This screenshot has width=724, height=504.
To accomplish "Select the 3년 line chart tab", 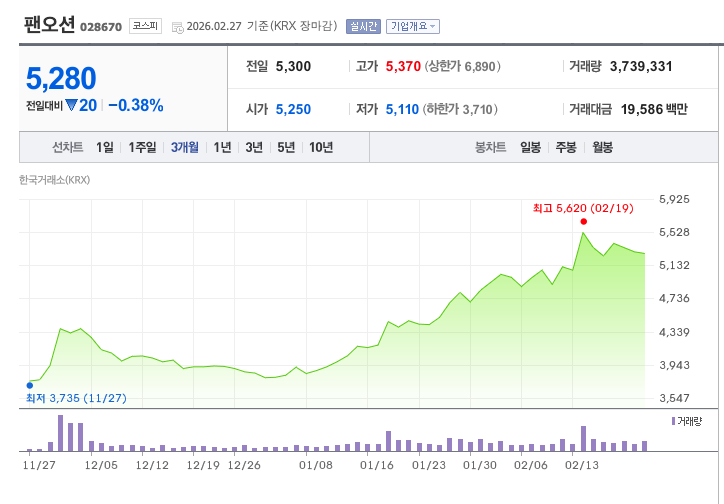I will coord(254,147).
